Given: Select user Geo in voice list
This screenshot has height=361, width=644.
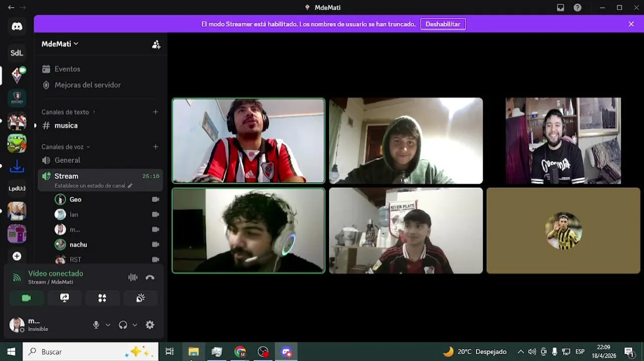Looking at the screenshot, I should [x=107, y=200].
